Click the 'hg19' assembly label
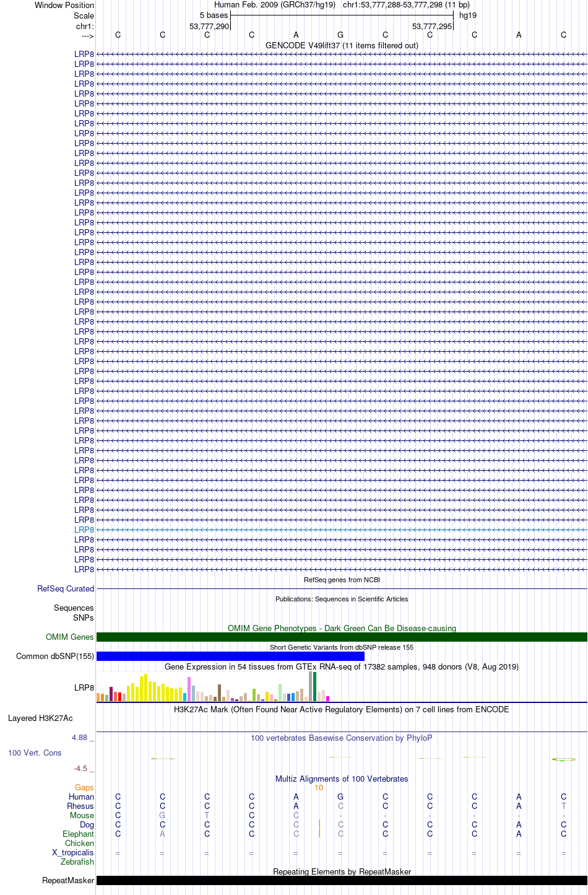Image resolution: width=588 pixels, height=895 pixels. [468, 15]
